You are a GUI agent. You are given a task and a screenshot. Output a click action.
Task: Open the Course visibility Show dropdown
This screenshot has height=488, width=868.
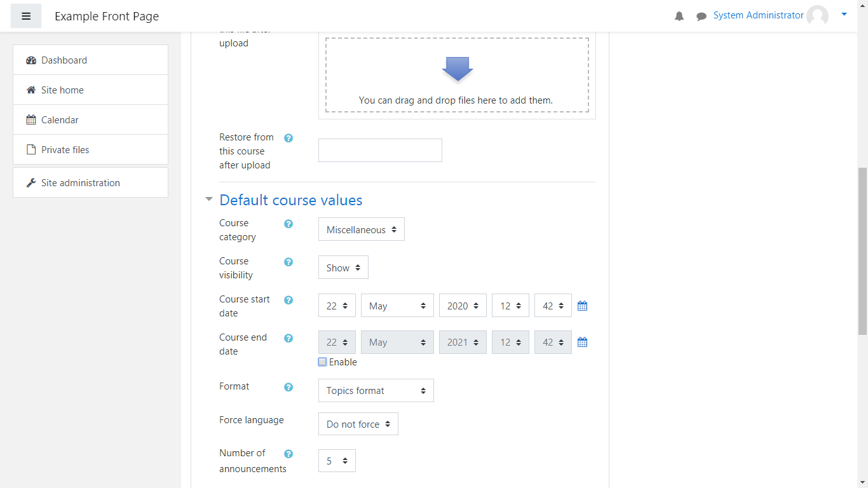point(343,268)
